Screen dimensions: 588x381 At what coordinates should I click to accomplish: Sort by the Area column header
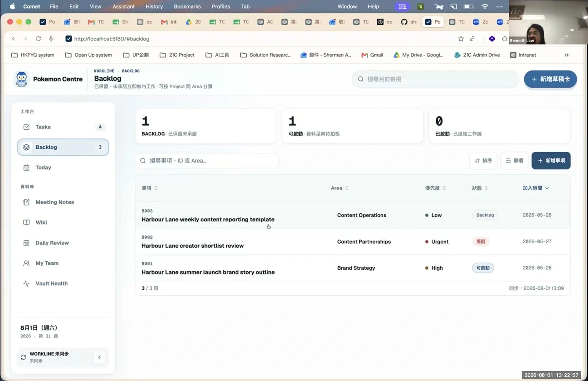(340, 188)
